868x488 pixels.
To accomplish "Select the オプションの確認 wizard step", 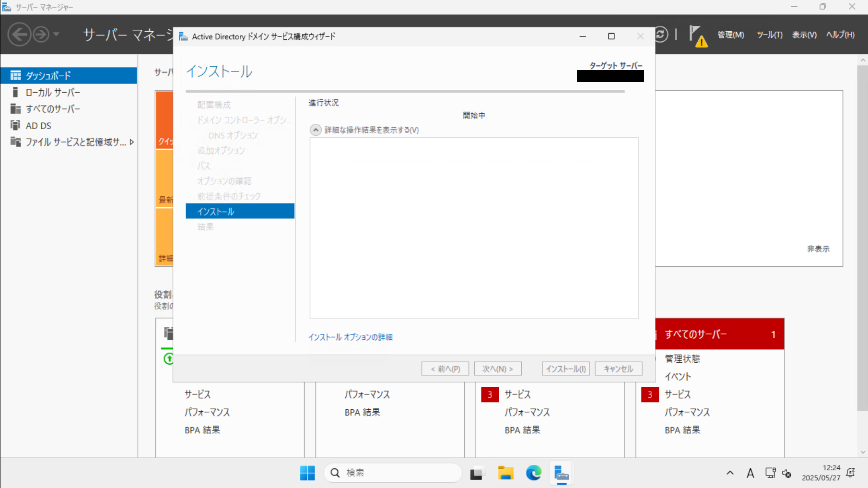I will 224,181.
